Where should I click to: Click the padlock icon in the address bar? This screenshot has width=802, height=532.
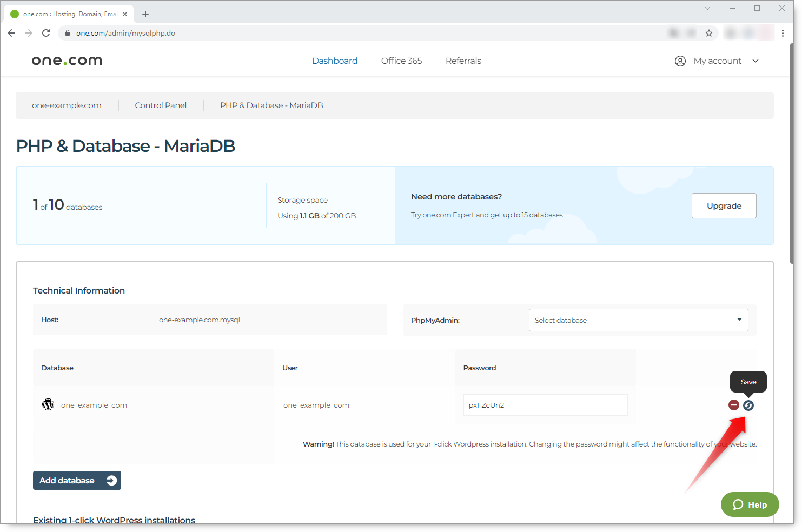tap(67, 32)
